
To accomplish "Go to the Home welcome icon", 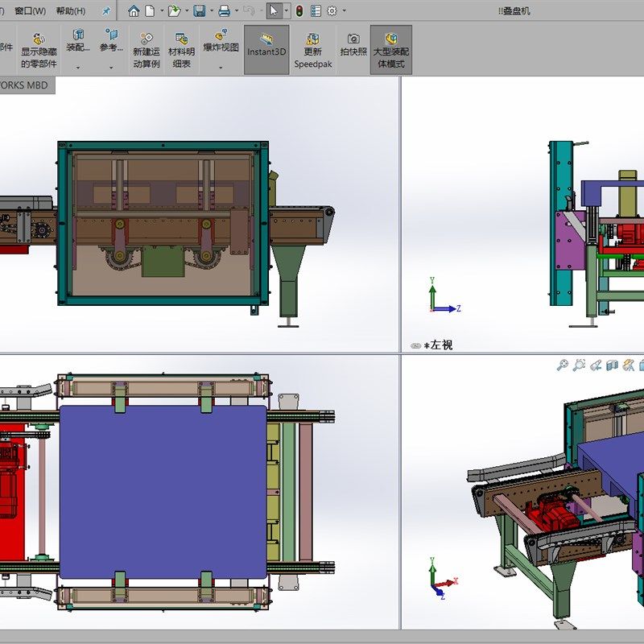I will (x=134, y=10).
